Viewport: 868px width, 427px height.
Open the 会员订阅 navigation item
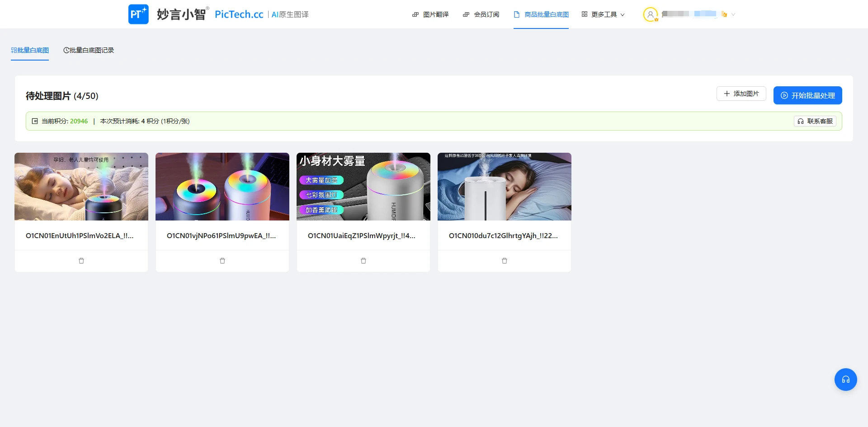click(x=486, y=14)
